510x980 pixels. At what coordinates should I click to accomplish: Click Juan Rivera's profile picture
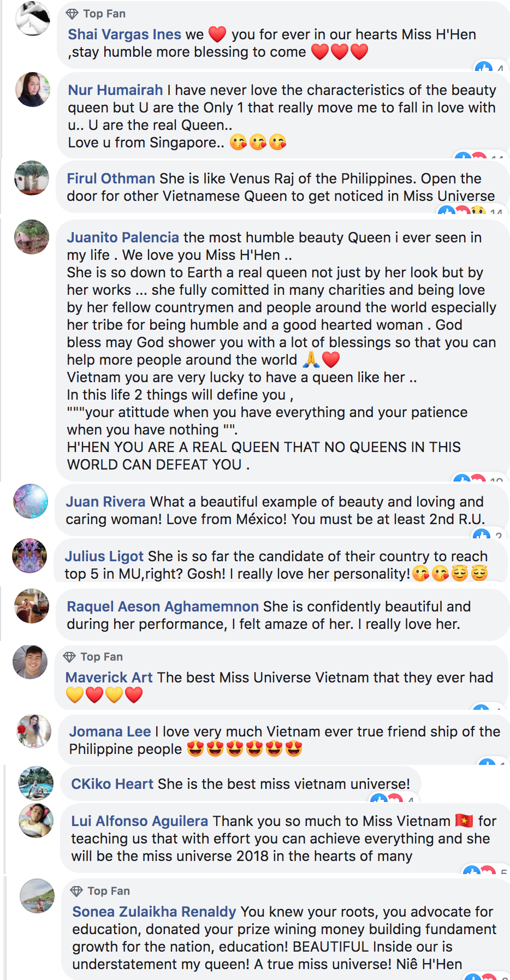coord(31,501)
